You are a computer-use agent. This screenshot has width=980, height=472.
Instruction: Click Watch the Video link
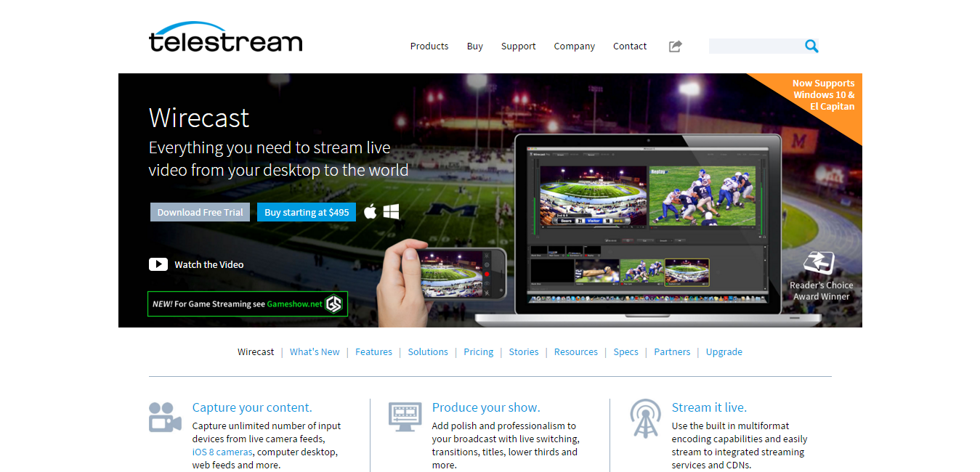[x=209, y=264]
